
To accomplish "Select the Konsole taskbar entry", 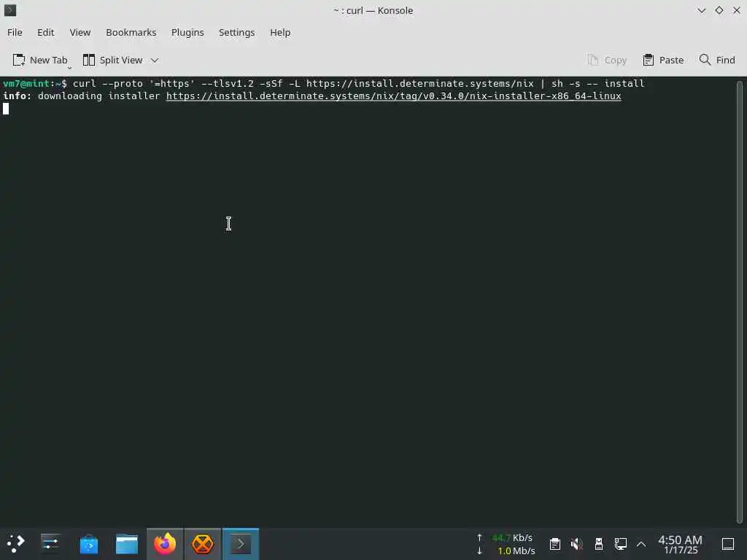I will click(x=241, y=544).
